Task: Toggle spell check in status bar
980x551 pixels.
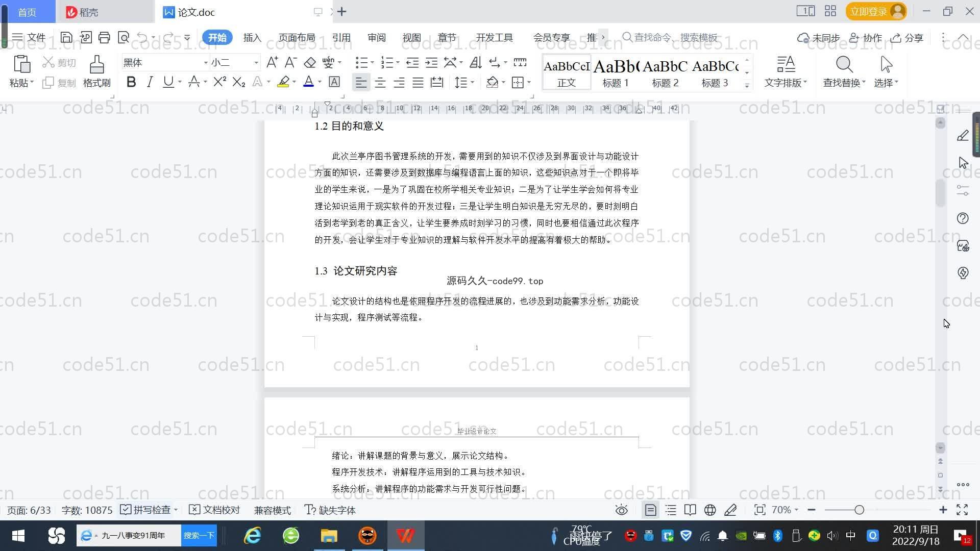Action: [146, 510]
